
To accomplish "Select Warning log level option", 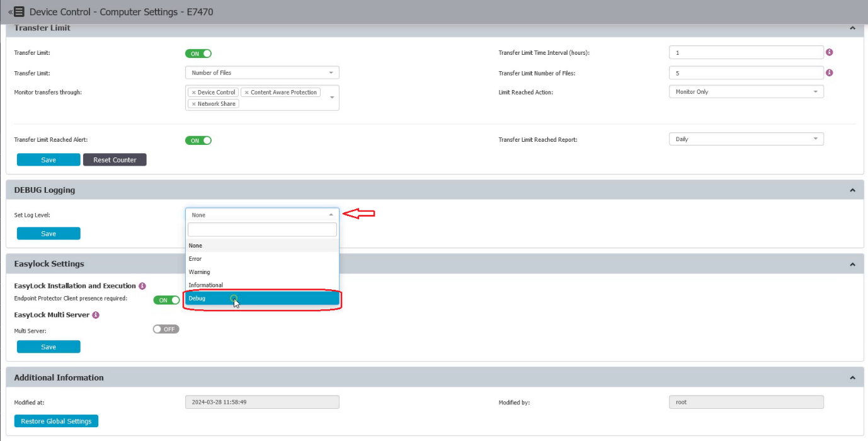I will pyautogui.click(x=262, y=272).
